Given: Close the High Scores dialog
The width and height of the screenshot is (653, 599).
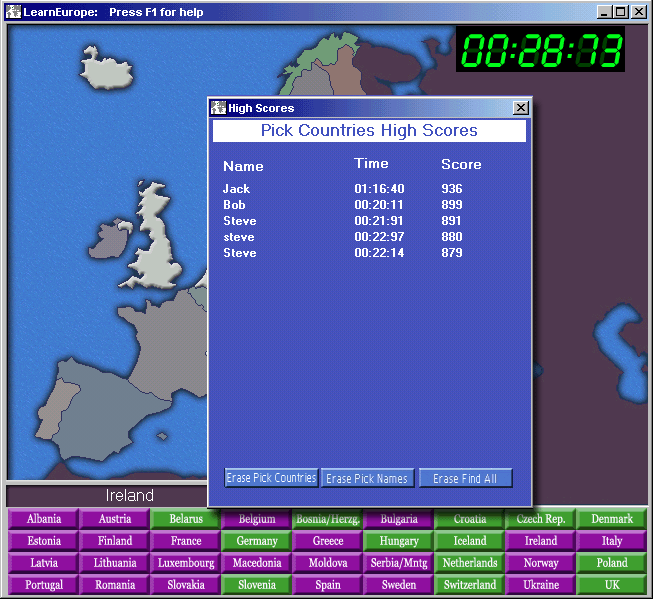Looking at the screenshot, I should tap(521, 108).
